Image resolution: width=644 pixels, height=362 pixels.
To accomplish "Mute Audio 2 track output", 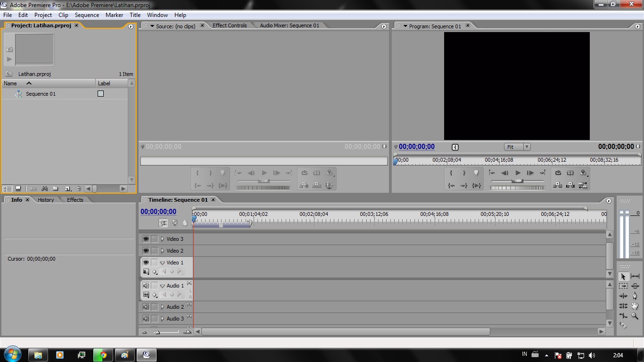I will coord(146,307).
